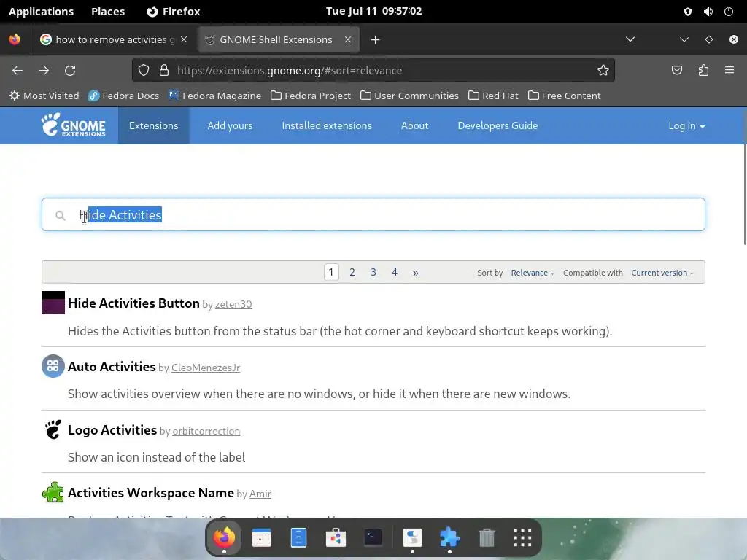This screenshot has width=747, height=560.
Task: Go to next results page arrow
Action: pyautogui.click(x=415, y=273)
